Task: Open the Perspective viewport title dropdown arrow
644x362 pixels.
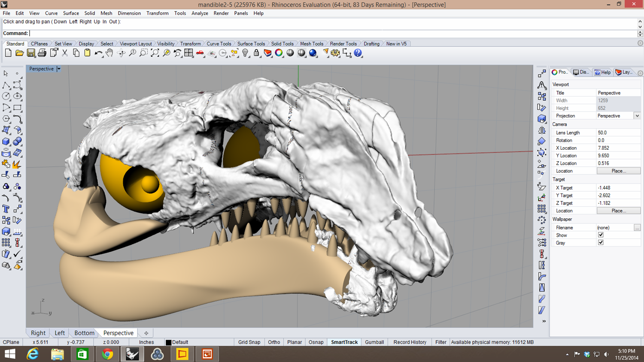Action: (59, 69)
